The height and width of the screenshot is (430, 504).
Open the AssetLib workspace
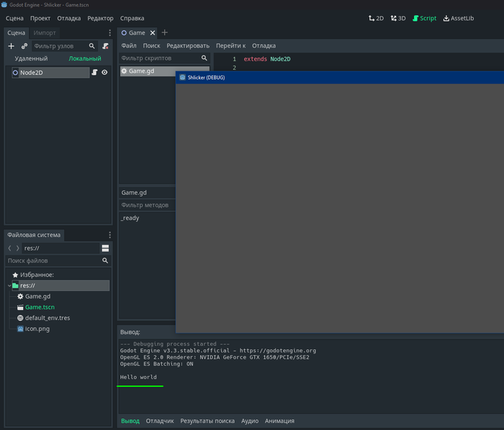pos(458,18)
